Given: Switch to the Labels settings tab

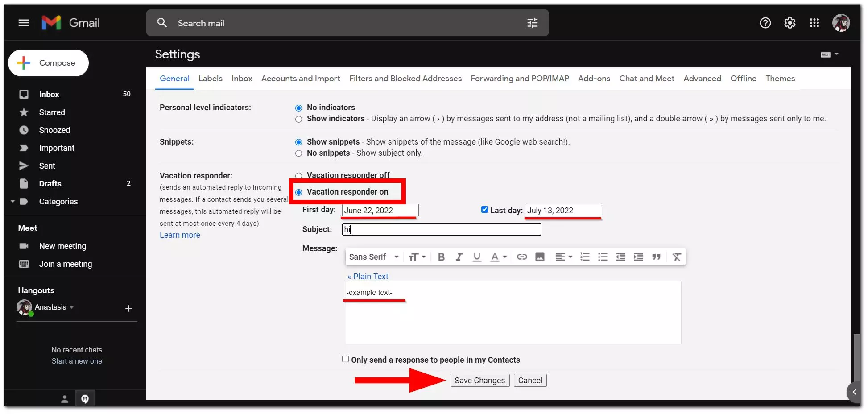Looking at the screenshot, I should 211,79.
